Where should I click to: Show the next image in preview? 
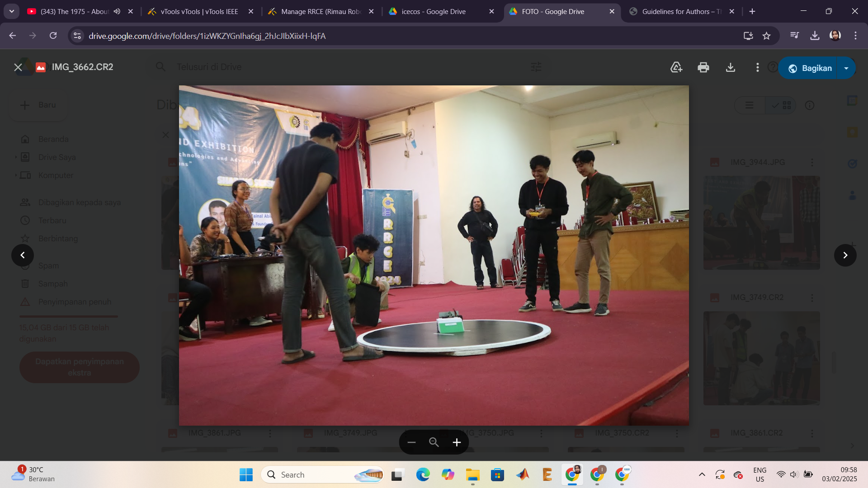(845, 255)
